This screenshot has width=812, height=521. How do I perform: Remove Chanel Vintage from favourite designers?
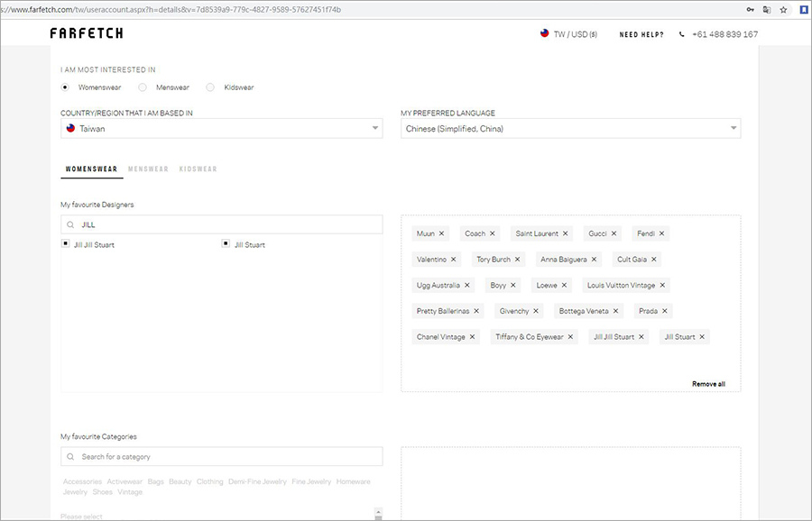(472, 337)
